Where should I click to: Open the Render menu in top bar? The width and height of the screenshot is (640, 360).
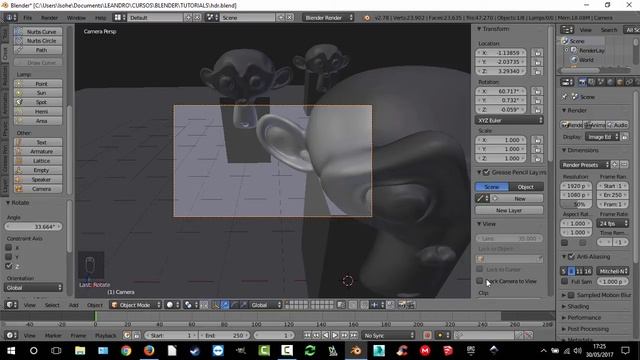49,18
